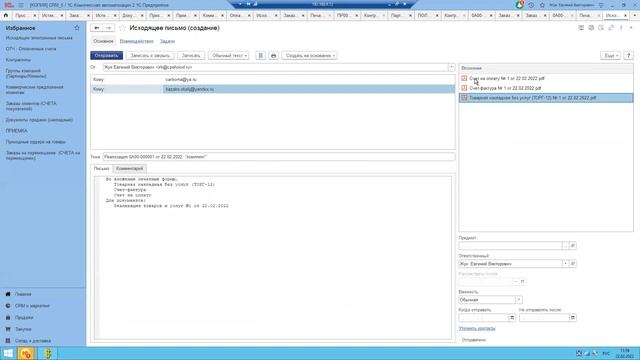Open the history clock icon in title bar
640x360 pixels.
[x=531, y=5]
